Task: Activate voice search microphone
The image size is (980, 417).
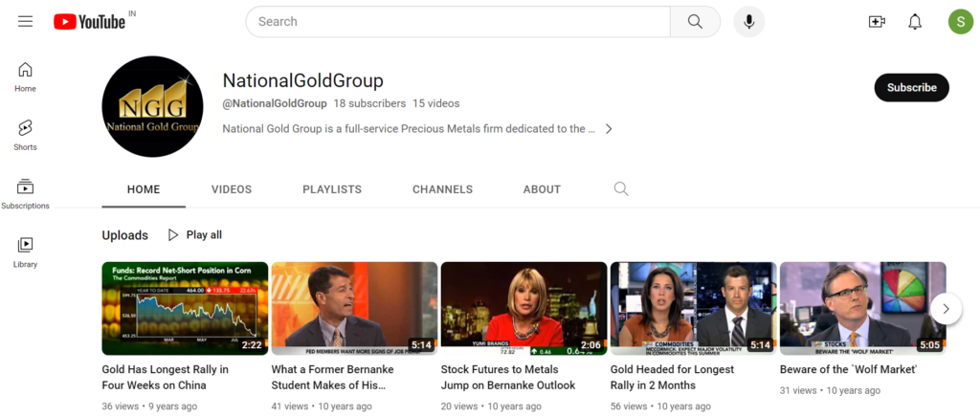Action: click(x=748, y=22)
